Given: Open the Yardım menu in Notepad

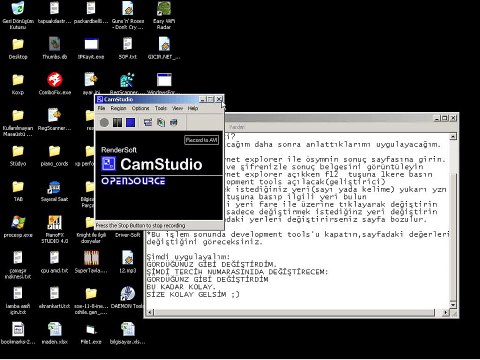Looking at the screenshot, I should 237,127.
